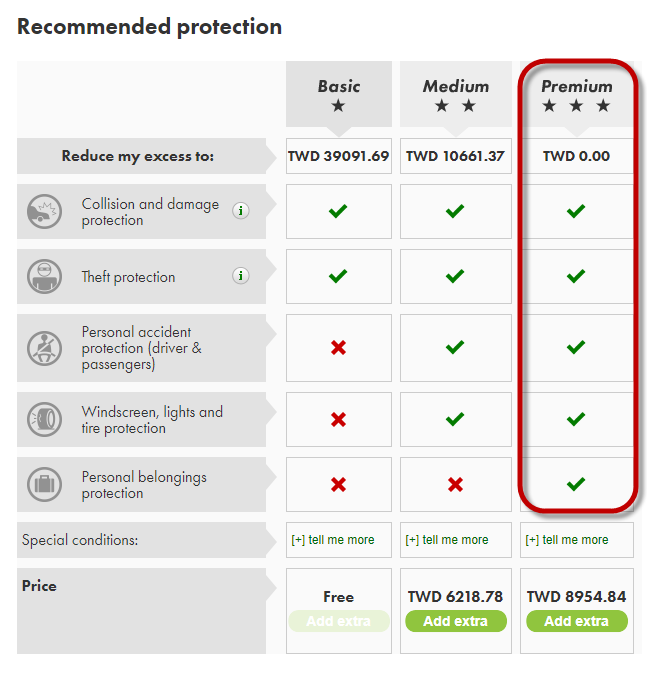Expand Basic special conditions tell me more
This screenshot has width=655, height=673.
pyautogui.click(x=333, y=540)
